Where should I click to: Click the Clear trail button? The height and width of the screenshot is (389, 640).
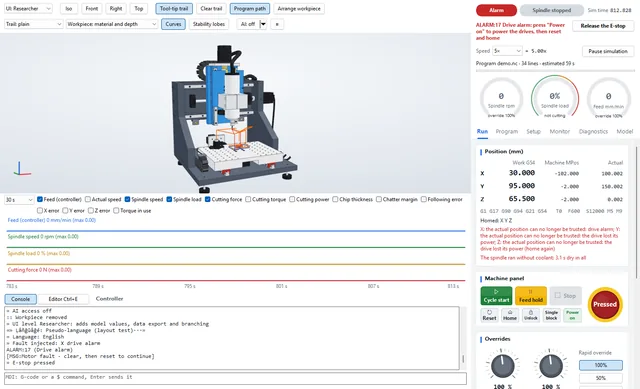point(211,9)
